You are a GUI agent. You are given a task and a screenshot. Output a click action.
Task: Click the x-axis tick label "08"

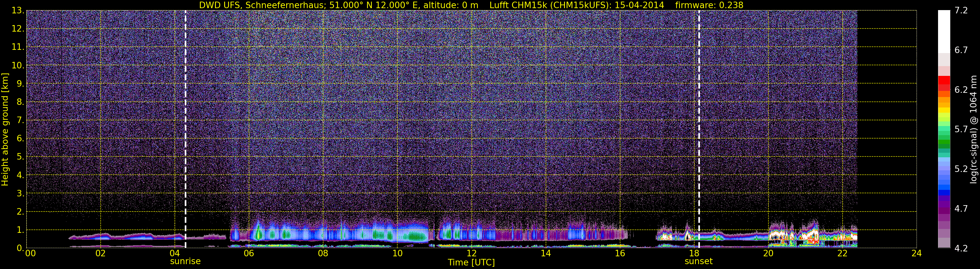click(323, 253)
